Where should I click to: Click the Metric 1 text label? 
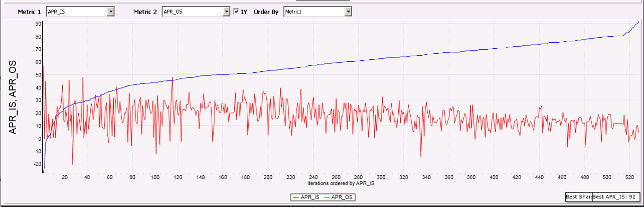coord(29,12)
